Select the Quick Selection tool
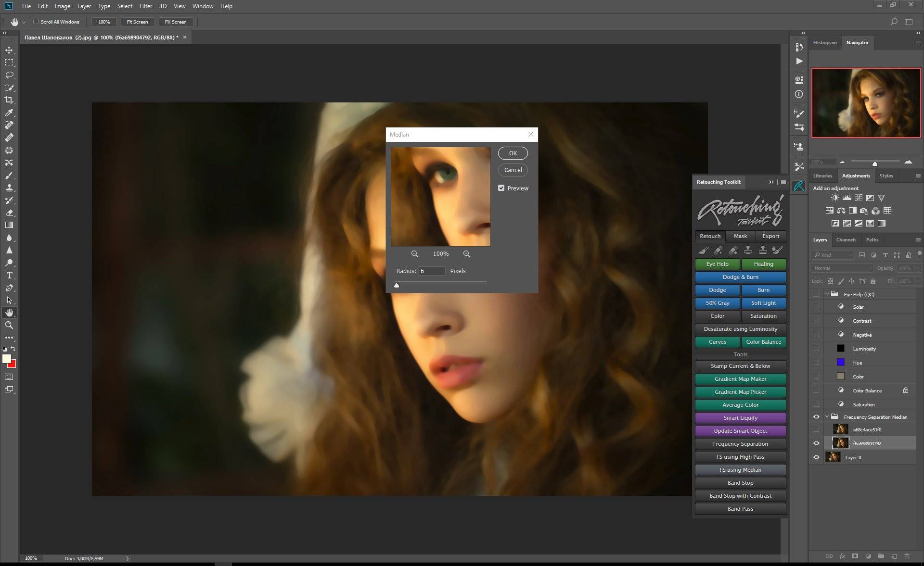Screen dimensions: 924x566 [9, 88]
